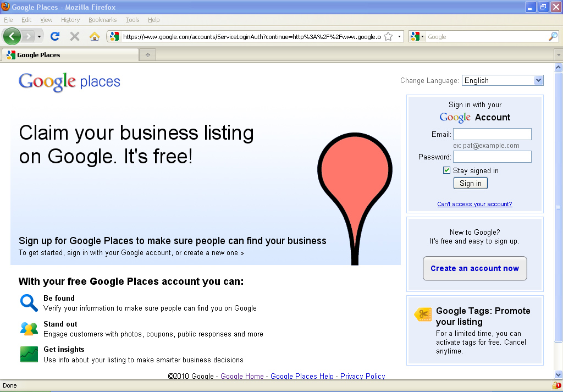Open the History menu
Image resolution: width=563 pixels, height=392 pixels.
70,20
